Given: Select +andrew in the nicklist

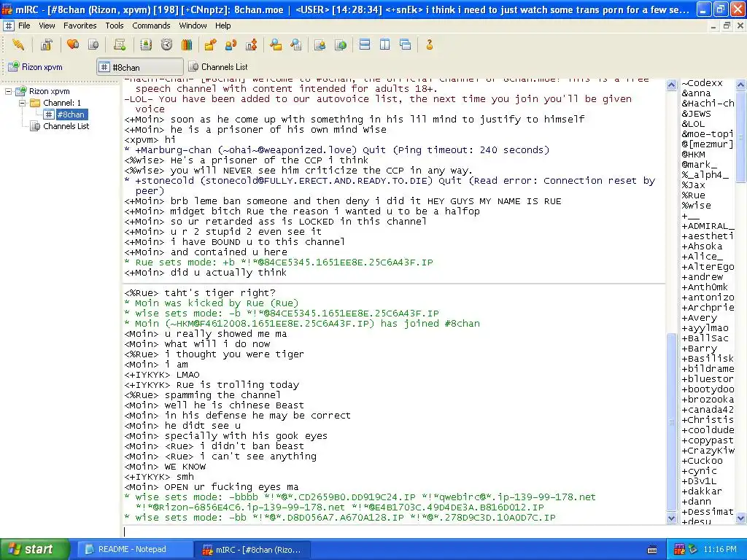Looking at the screenshot, I should click(x=703, y=276).
